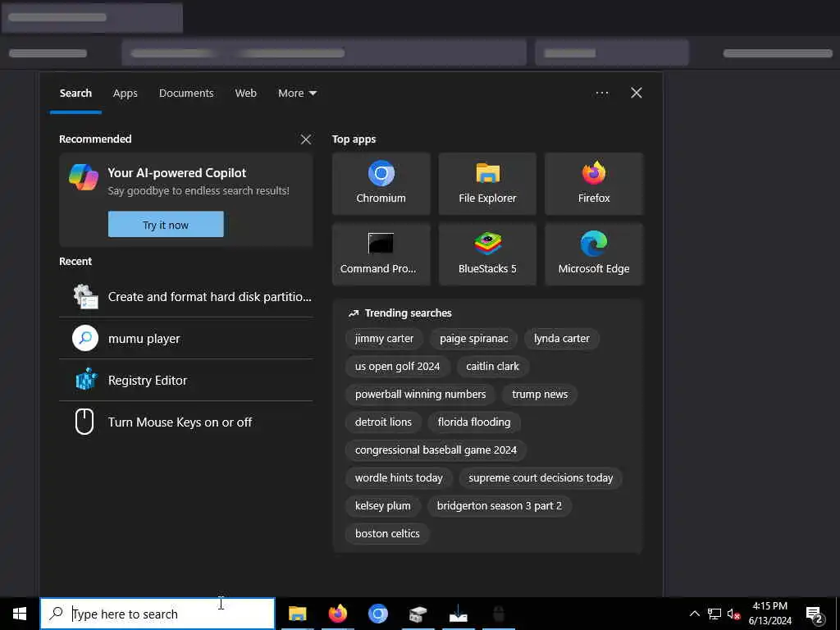
Task: Open the taskbar clock and date
Action: tap(769, 614)
